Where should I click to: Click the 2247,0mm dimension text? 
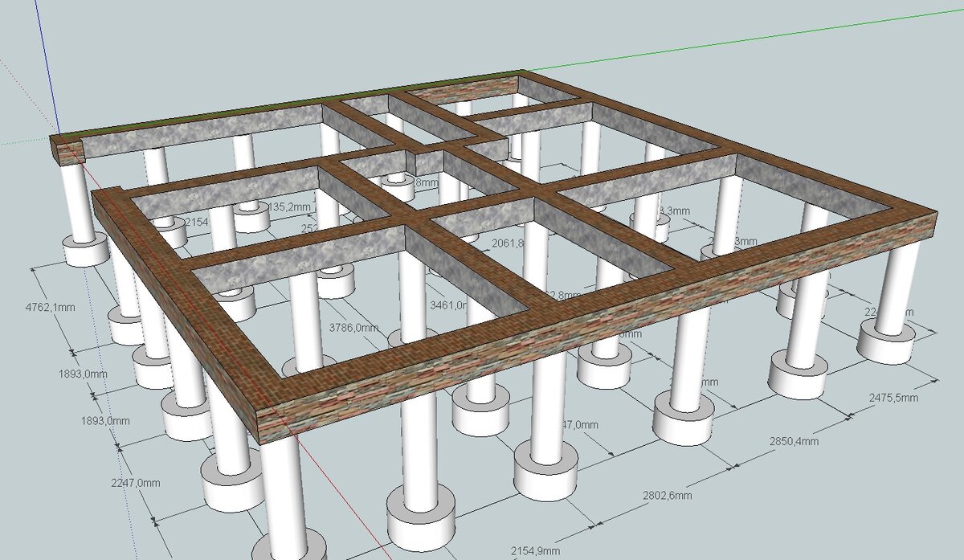(137, 483)
